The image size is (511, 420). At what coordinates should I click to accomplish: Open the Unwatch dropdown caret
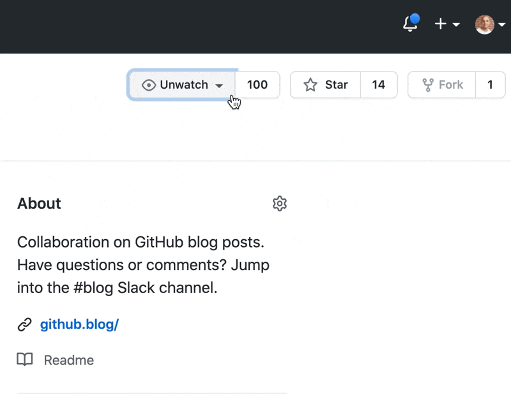(219, 86)
